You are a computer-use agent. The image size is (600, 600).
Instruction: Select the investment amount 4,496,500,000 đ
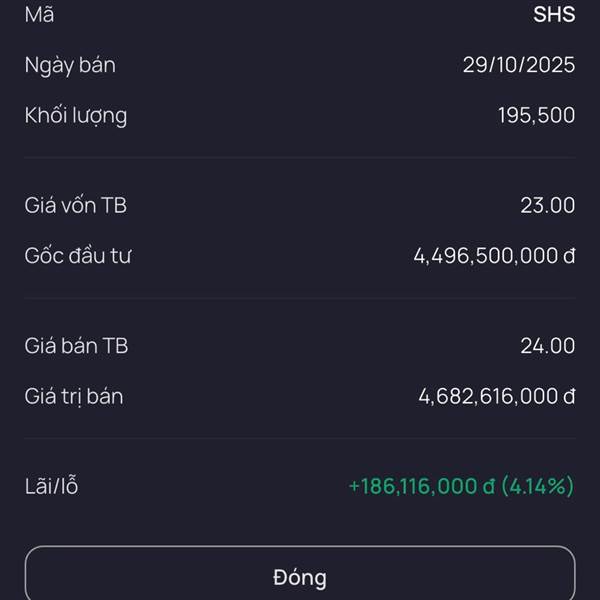(494, 256)
